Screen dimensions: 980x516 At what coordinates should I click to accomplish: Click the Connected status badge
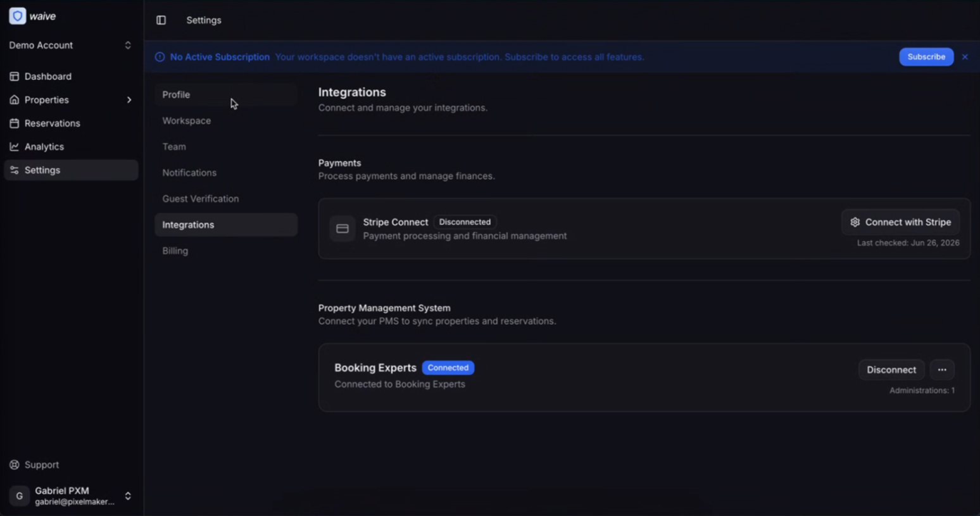pos(448,368)
